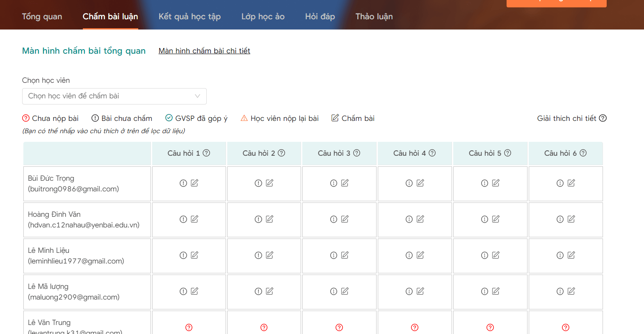Go to the Thảo luận tab
The height and width of the screenshot is (334, 644).
[x=374, y=17]
